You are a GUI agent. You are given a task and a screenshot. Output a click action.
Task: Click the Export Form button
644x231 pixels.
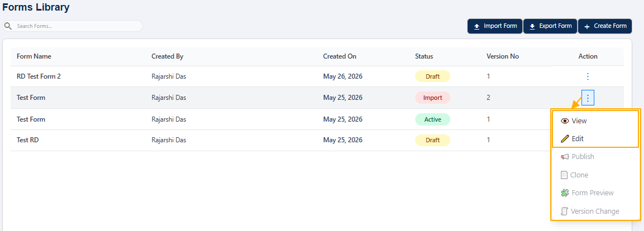(550, 26)
